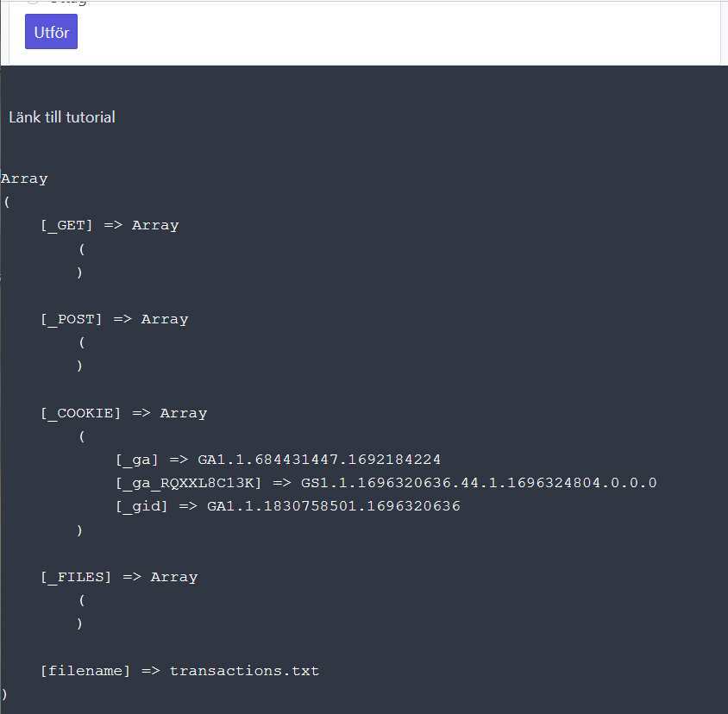Image resolution: width=728 pixels, height=714 pixels.
Task: Click the _ga cookie value GA1.1.684431447.1692184224
Action: coord(319,460)
